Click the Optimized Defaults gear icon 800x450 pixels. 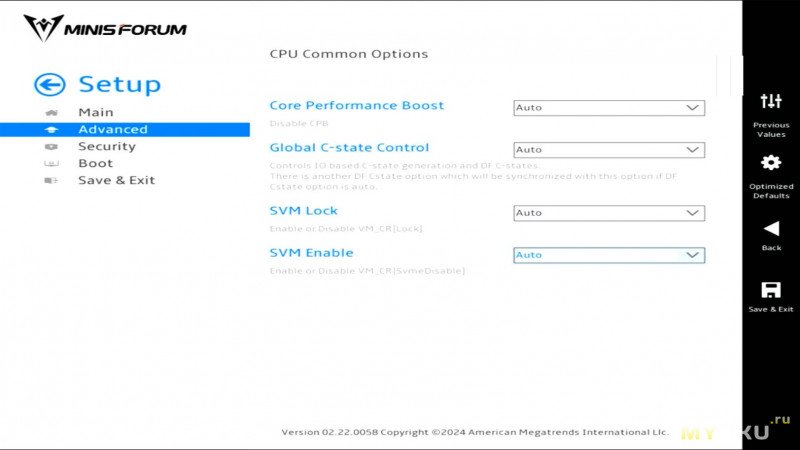(771, 163)
